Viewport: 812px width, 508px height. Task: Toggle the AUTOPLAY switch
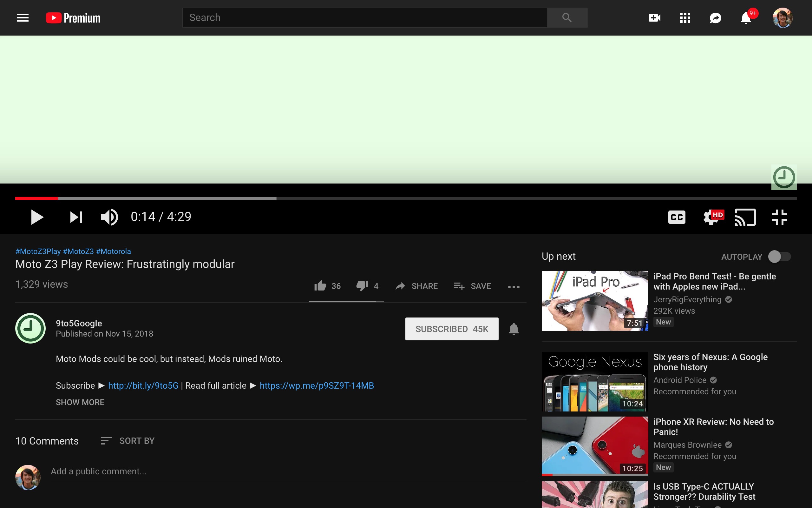[x=779, y=257]
